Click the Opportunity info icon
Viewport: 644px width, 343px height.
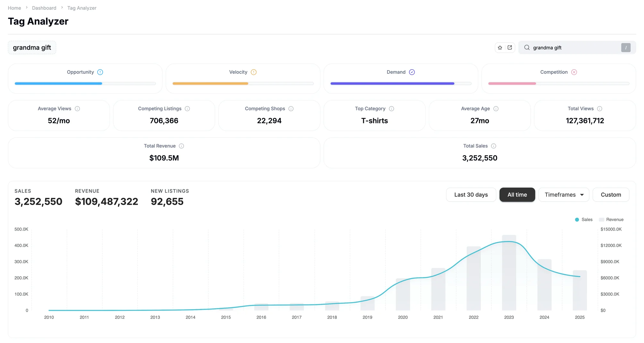100,72
